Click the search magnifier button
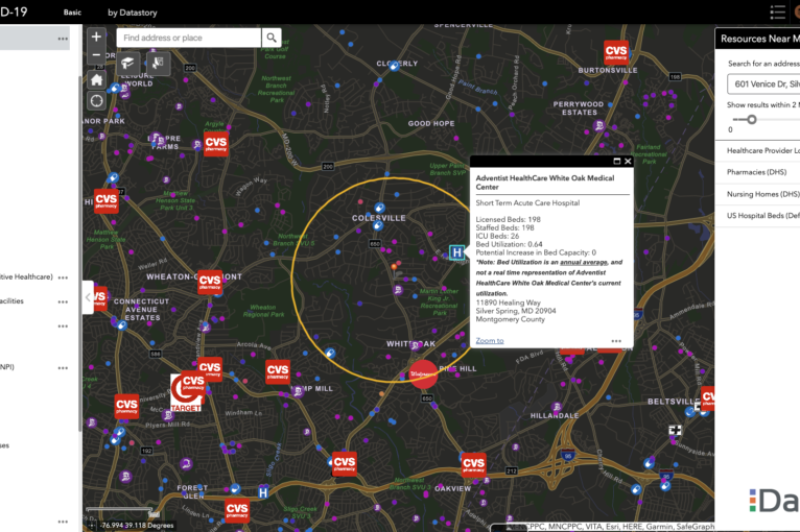 pyautogui.click(x=271, y=38)
